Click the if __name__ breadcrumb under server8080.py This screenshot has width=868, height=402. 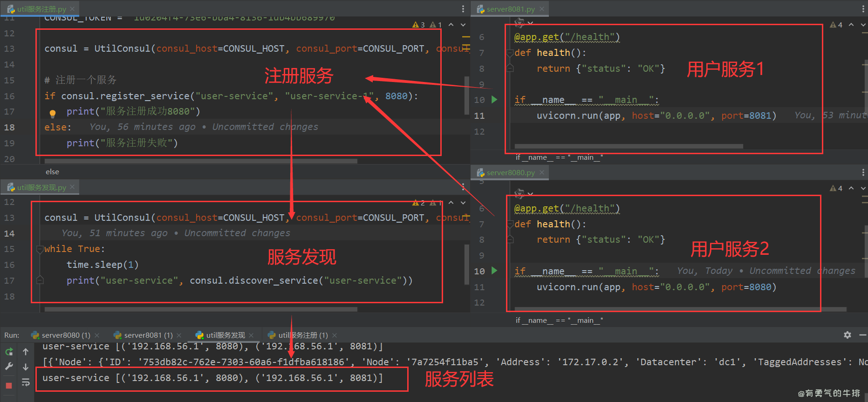559,320
